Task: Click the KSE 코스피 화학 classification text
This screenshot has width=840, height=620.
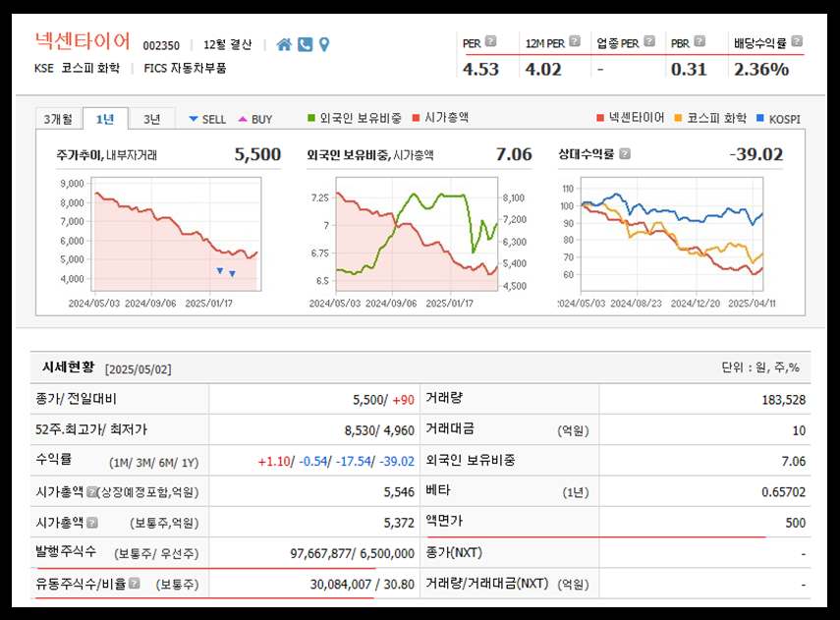Action: point(77,68)
